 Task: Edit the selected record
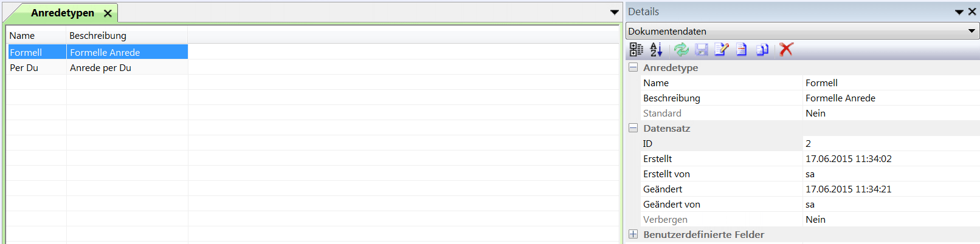click(722, 50)
